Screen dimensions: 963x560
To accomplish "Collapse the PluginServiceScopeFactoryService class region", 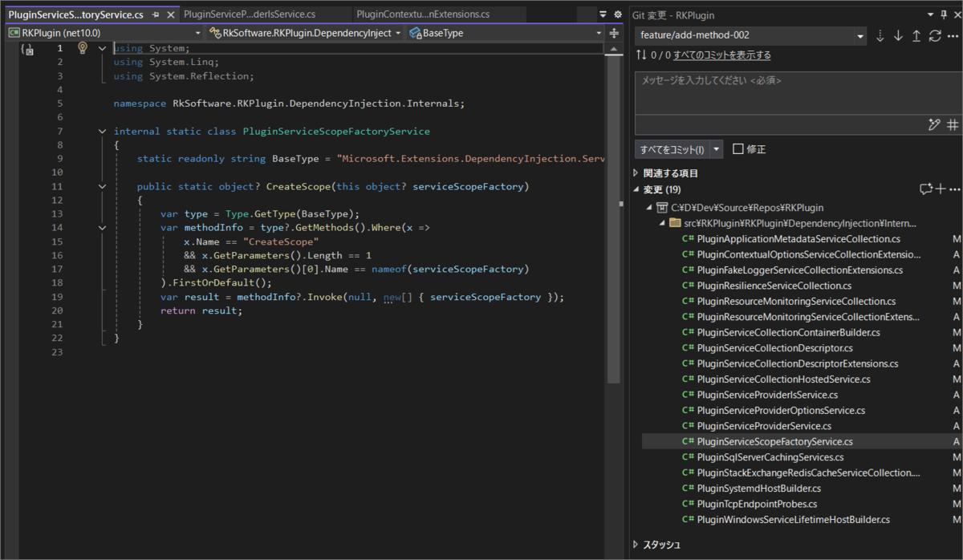I will coord(102,131).
